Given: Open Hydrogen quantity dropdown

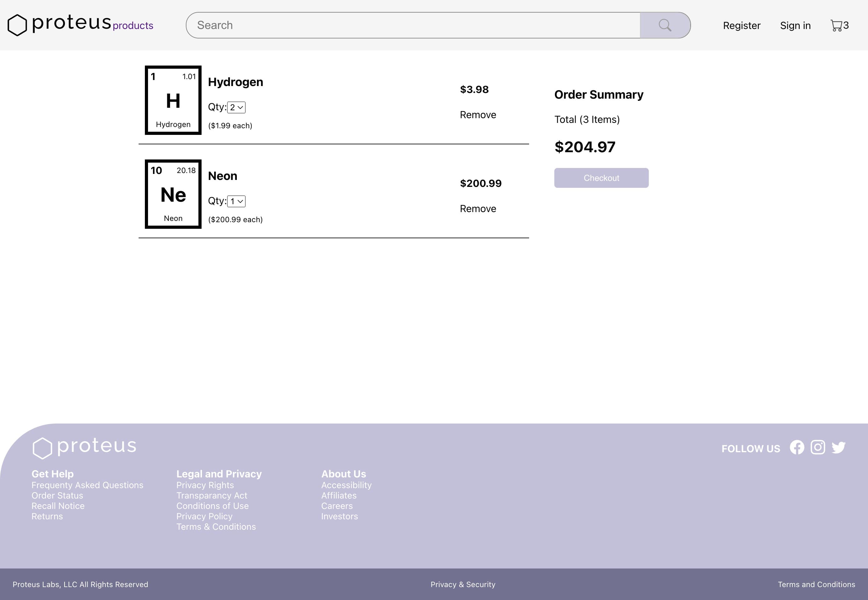Looking at the screenshot, I should [x=236, y=107].
